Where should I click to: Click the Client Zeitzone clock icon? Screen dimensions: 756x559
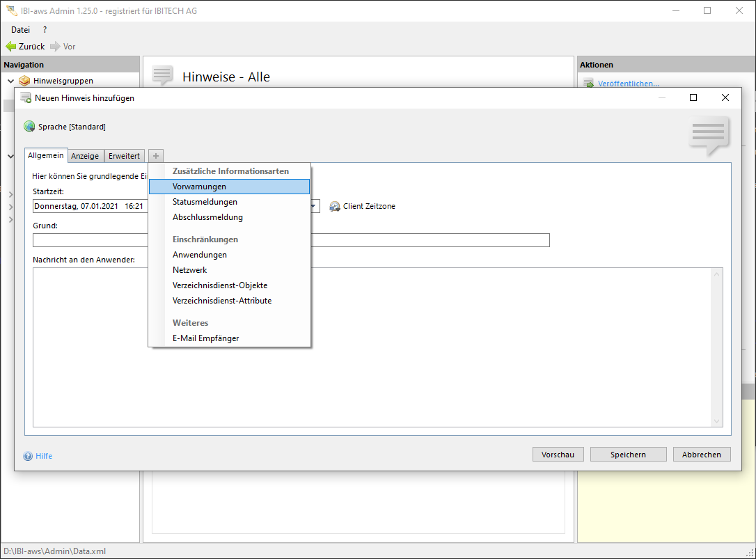[x=335, y=207]
